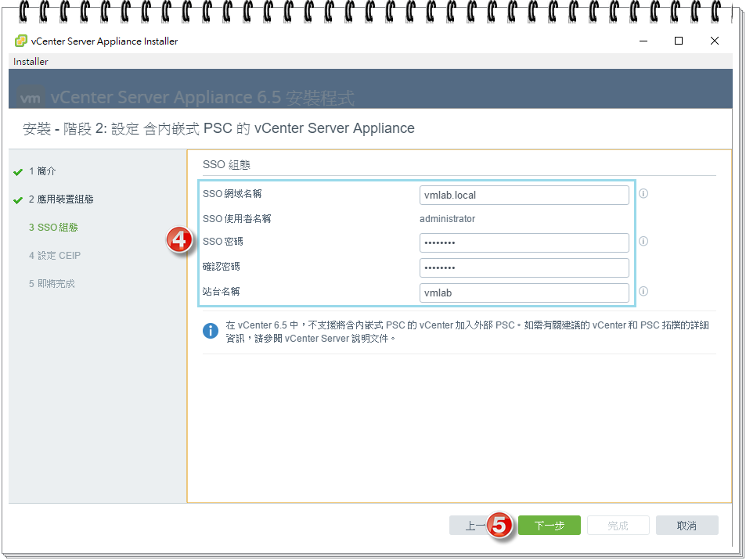Click the SSO 組態 section heading

(226, 164)
